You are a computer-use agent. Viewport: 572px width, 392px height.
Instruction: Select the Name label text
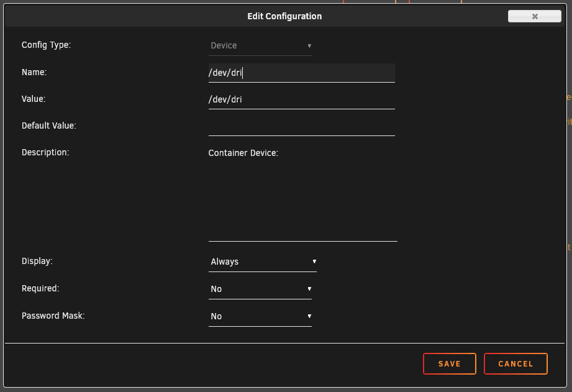[x=34, y=72]
